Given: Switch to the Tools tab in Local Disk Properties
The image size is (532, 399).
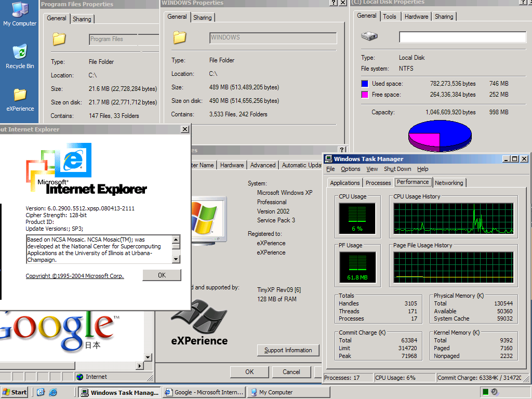Looking at the screenshot, I should click(390, 16).
